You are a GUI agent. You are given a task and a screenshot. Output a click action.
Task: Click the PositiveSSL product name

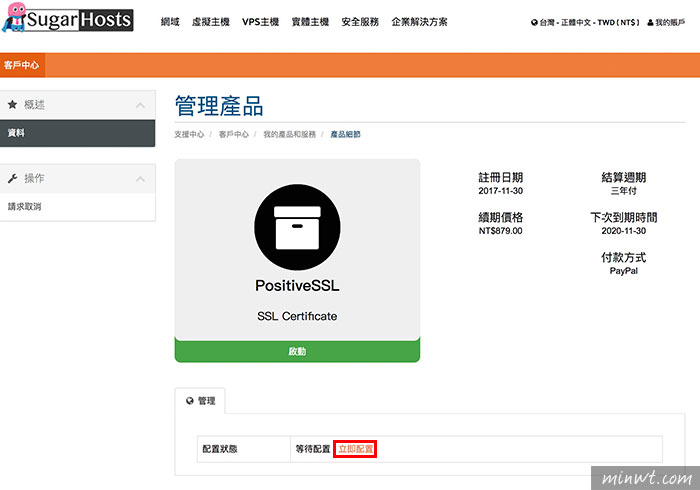point(297,286)
